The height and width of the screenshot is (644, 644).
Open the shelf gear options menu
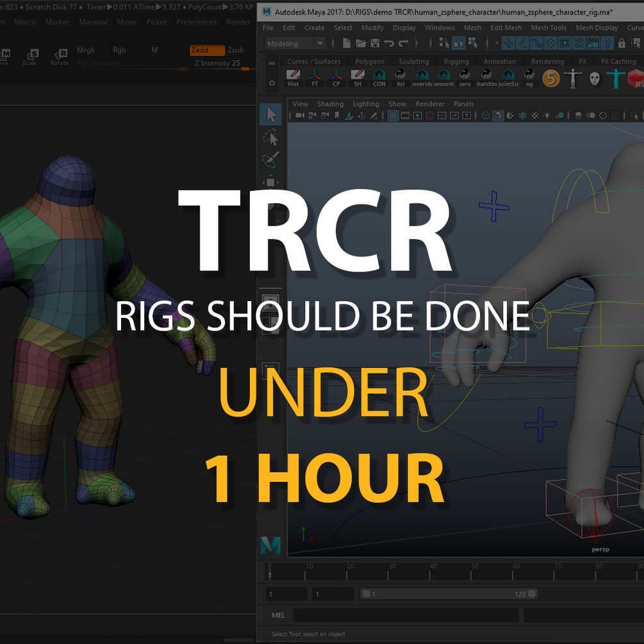[272, 83]
